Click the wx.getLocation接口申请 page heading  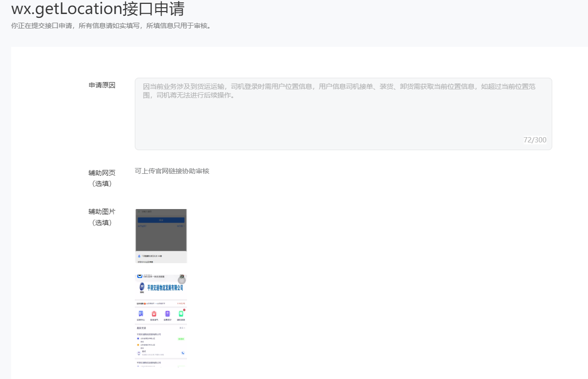click(98, 9)
